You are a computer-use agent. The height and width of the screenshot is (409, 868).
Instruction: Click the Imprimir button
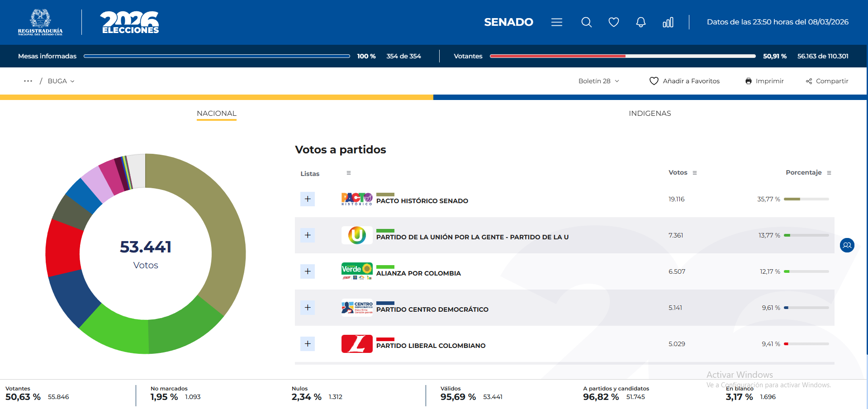(764, 81)
